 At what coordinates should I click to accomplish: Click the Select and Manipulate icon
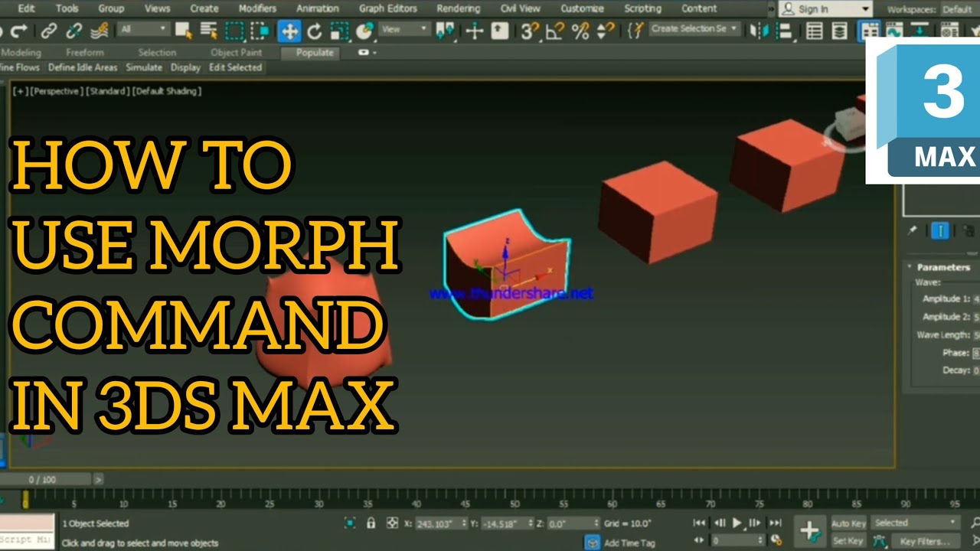click(475, 31)
